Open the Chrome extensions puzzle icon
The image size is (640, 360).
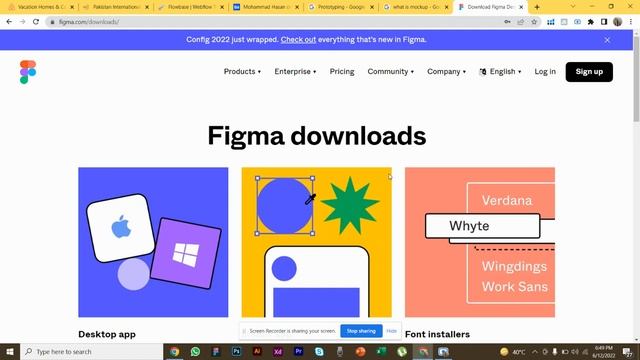tap(591, 22)
